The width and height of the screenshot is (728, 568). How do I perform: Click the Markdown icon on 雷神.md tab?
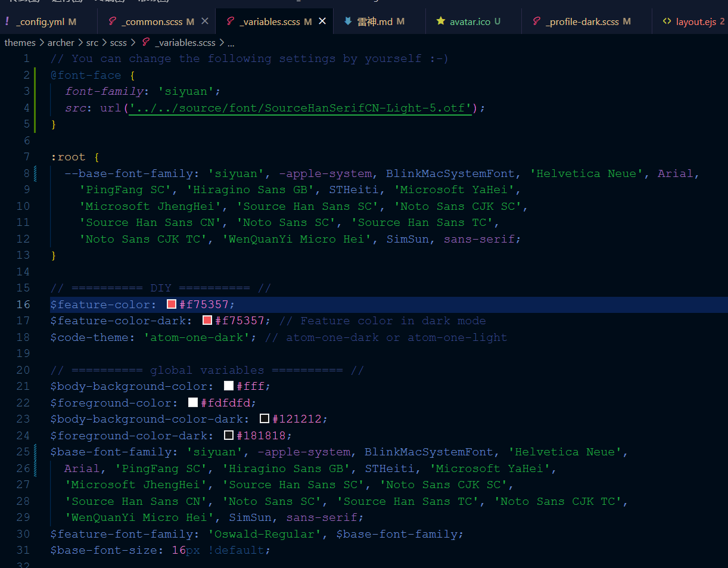click(x=347, y=20)
